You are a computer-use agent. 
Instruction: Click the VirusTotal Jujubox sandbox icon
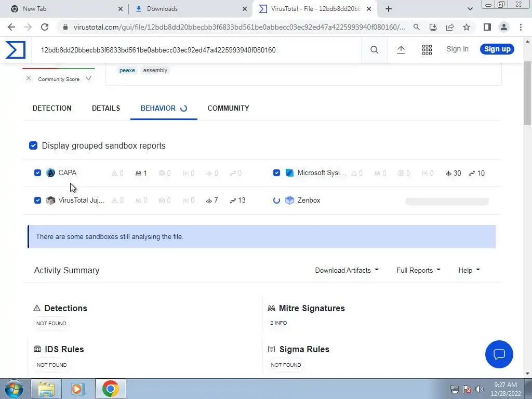[x=50, y=200]
